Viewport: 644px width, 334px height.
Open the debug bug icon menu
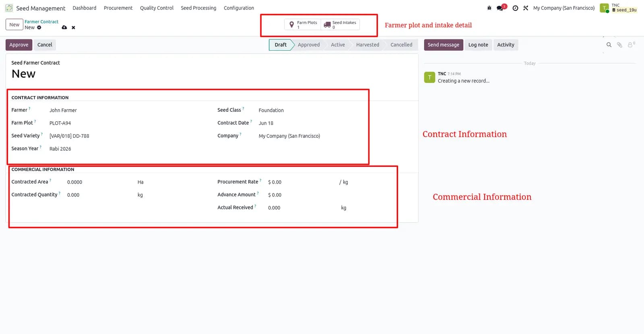[x=489, y=8]
